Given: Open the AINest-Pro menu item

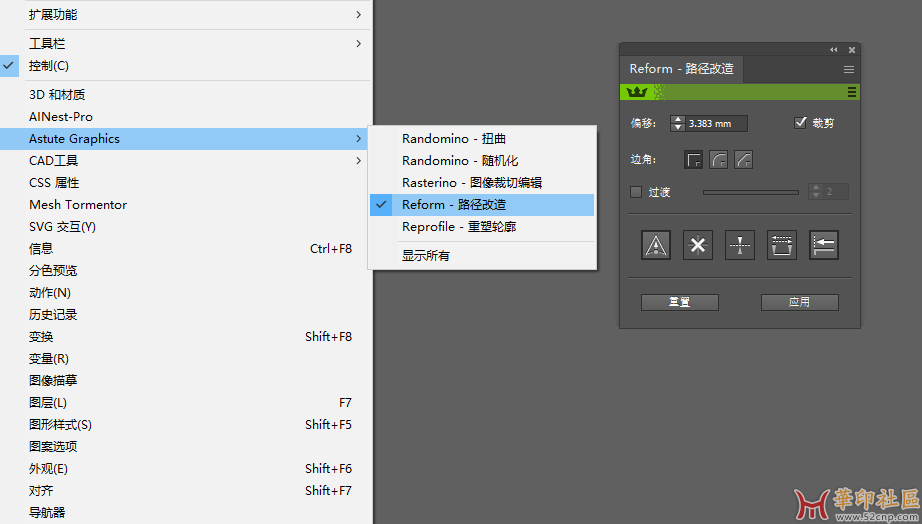Looking at the screenshot, I should [185, 117].
